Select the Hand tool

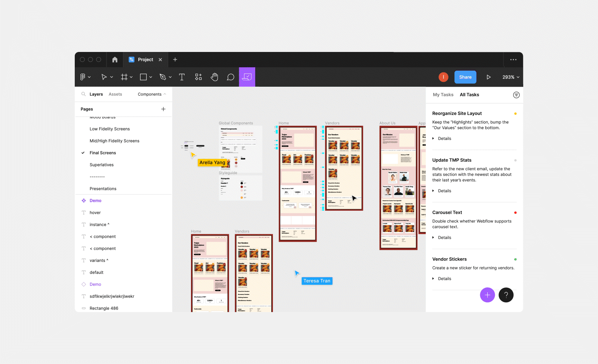click(214, 77)
